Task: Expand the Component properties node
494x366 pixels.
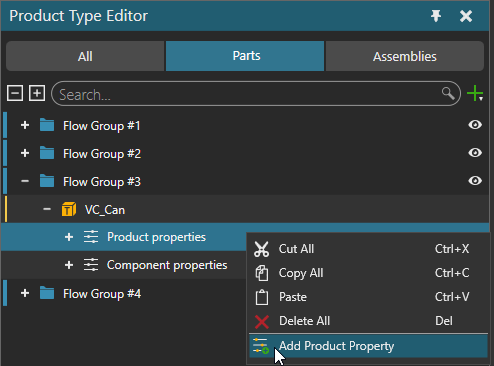Action: point(69,265)
